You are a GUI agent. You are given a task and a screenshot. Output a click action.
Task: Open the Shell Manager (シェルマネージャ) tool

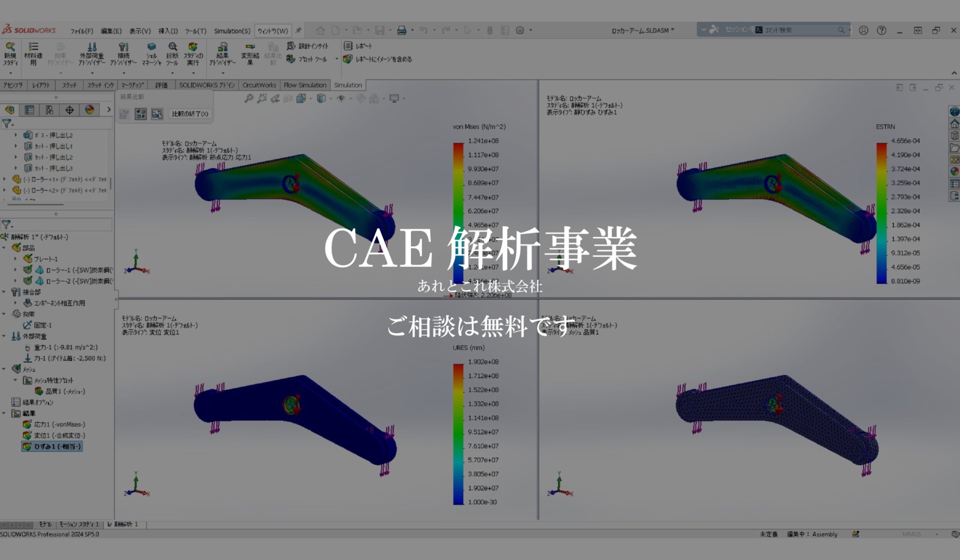(x=151, y=54)
